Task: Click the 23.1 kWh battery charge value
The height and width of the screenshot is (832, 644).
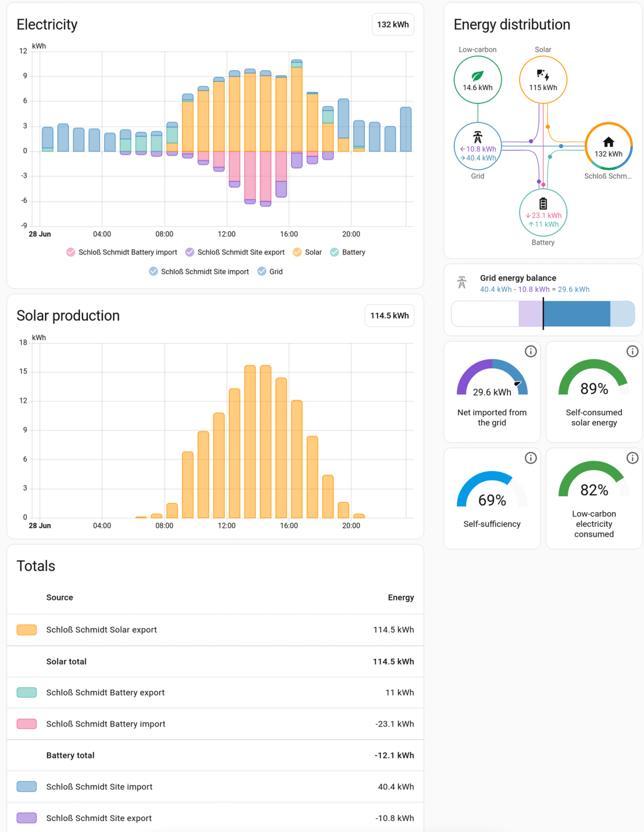Action: [x=543, y=215]
